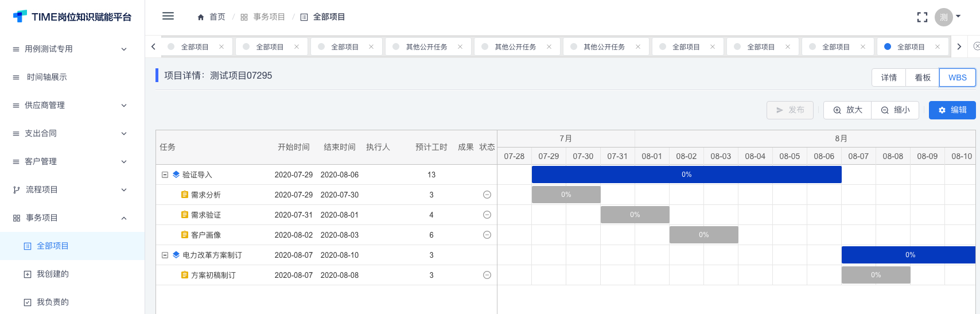Click the 我创建的 plus-box icon
Image resolution: width=980 pixels, height=314 pixels.
28,274
